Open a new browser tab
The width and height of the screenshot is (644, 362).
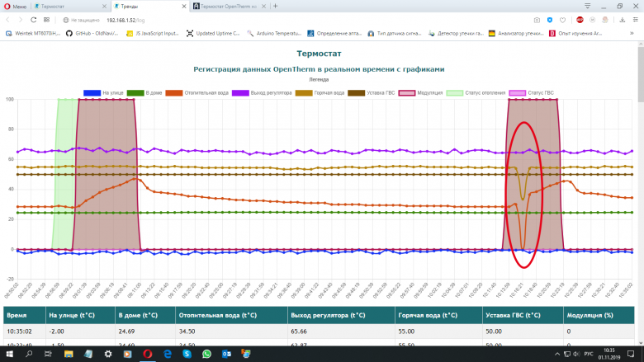[275, 6]
